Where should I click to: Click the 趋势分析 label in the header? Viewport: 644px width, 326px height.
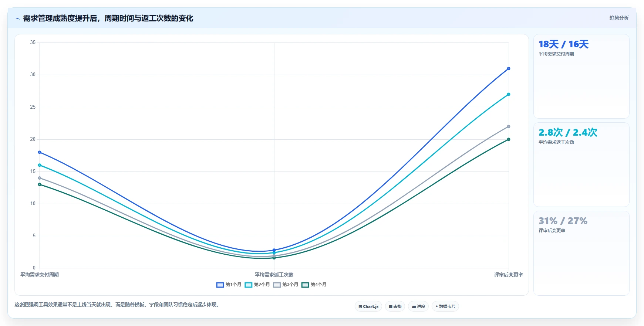619,18
